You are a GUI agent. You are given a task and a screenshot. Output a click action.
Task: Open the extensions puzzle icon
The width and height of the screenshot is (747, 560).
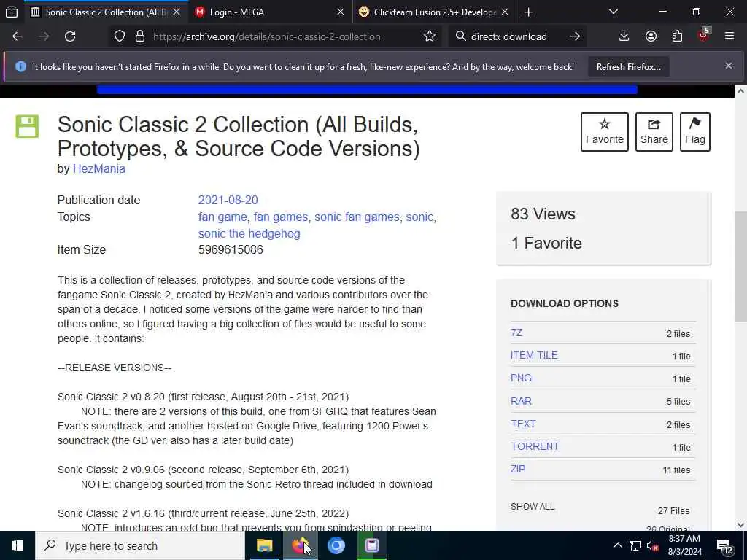pyautogui.click(x=677, y=36)
